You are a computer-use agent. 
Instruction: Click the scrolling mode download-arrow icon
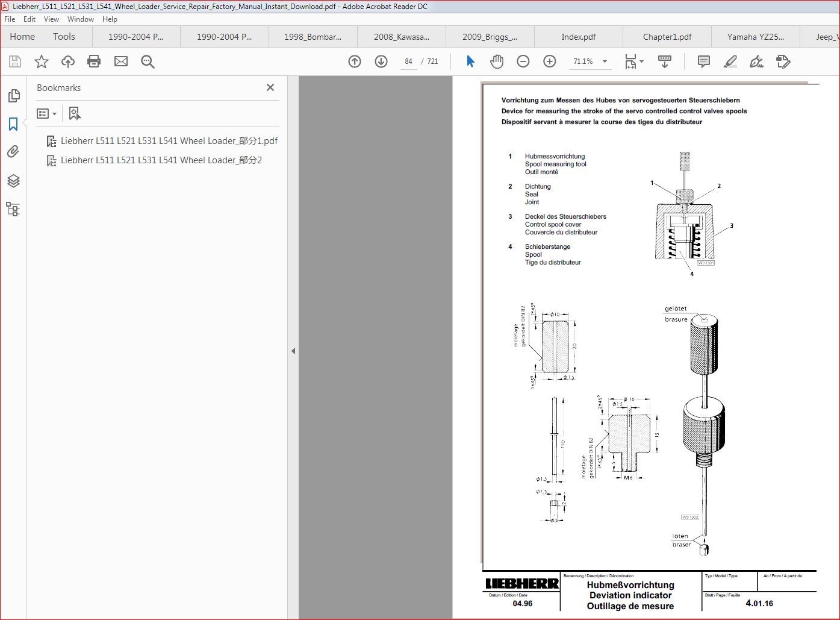(665, 61)
